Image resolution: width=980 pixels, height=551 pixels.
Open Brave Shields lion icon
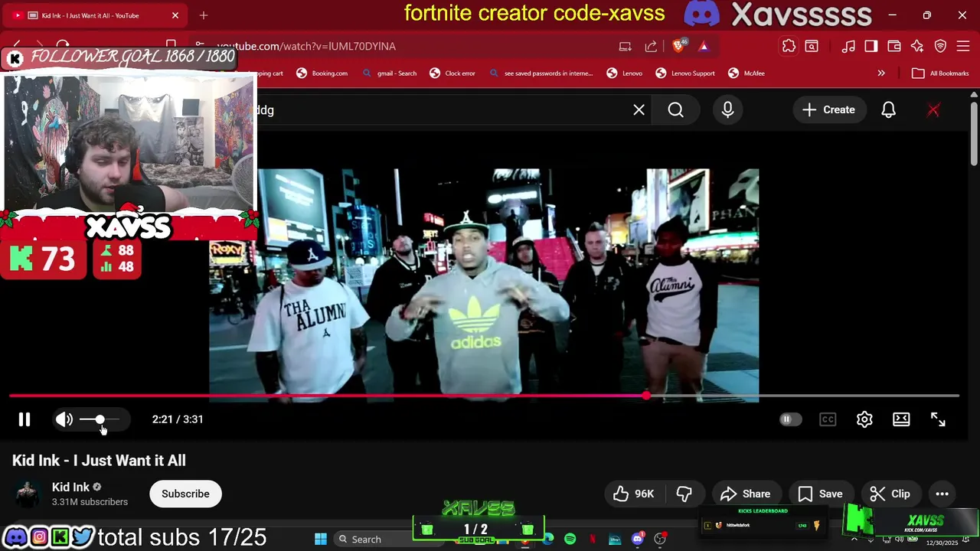tap(678, 47)
